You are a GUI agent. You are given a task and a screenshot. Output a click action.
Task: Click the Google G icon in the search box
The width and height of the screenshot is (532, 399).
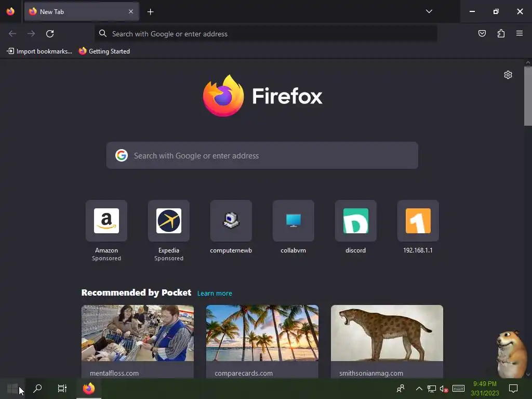pos(122,155)
